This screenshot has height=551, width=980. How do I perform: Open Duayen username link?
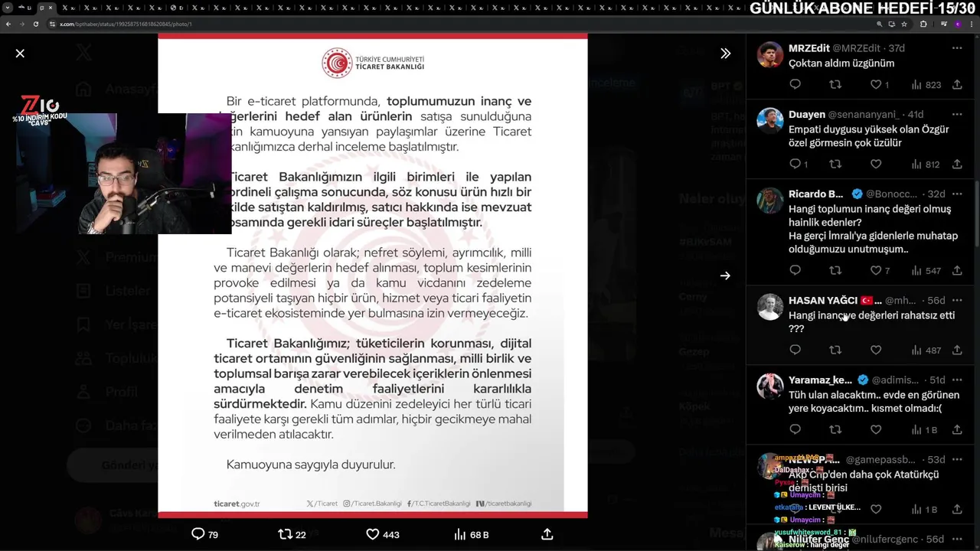click(x=807, y=114)
